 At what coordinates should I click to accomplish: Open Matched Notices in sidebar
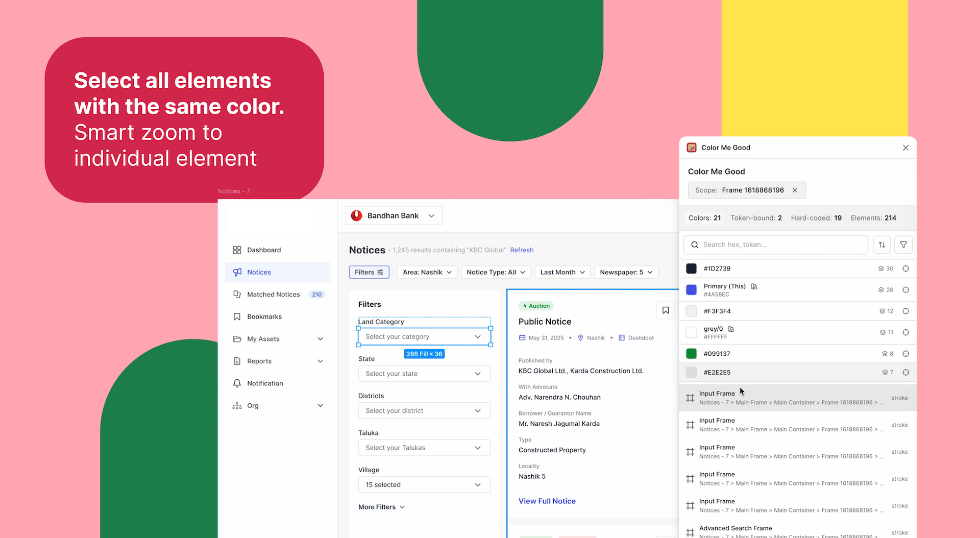pos(278,295)
